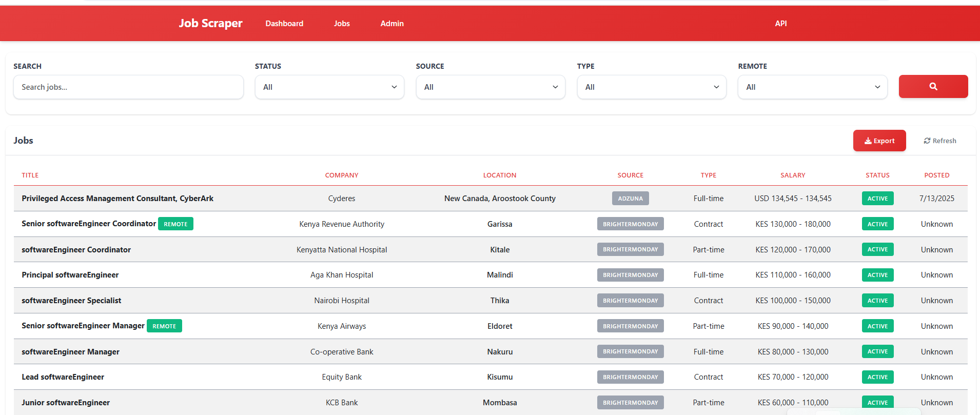Click the SALARY column header
Screen dimensions: 980x415
(x=793, y=175)
